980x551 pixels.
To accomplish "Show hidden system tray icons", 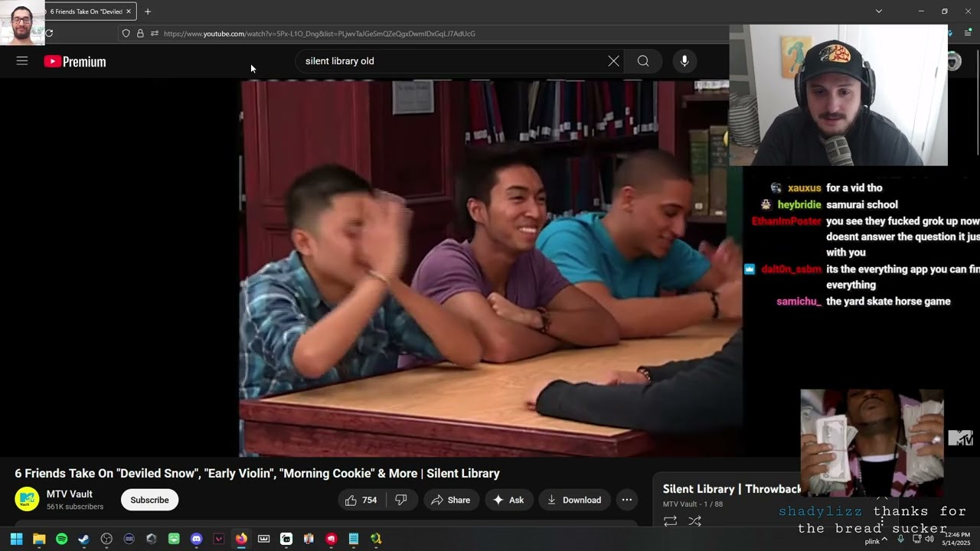I will point(884,539).
